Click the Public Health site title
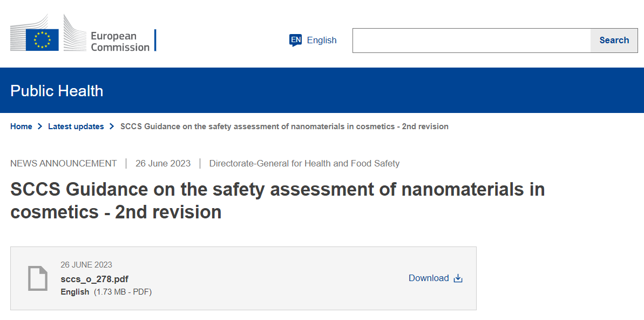 (57, 90)
